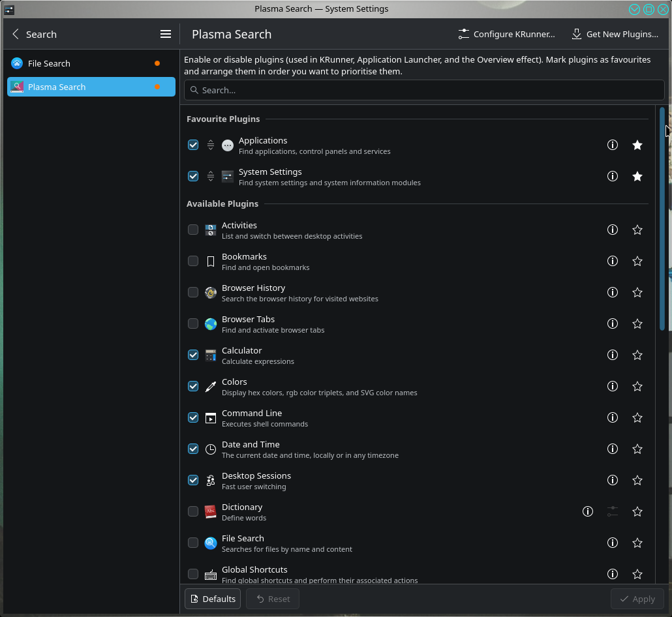Star the Browser Tabs plugin
This screenshot has width=672, height=617.
(x=637, y=324)
